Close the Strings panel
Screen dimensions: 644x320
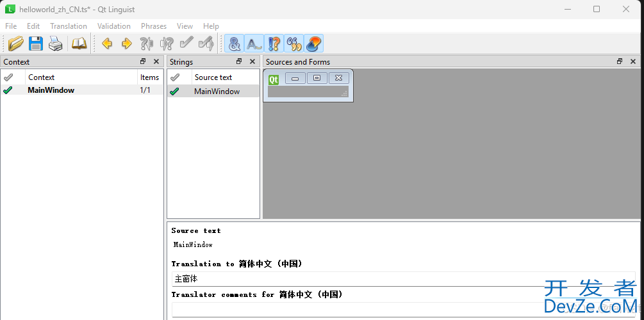click(x=252, y=61)
